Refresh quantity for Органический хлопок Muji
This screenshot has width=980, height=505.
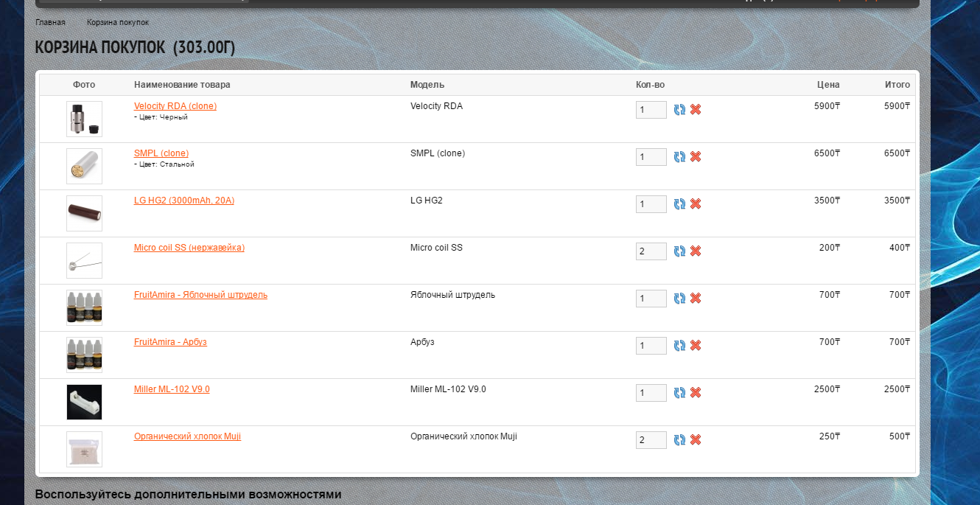[x=679, y=439]
